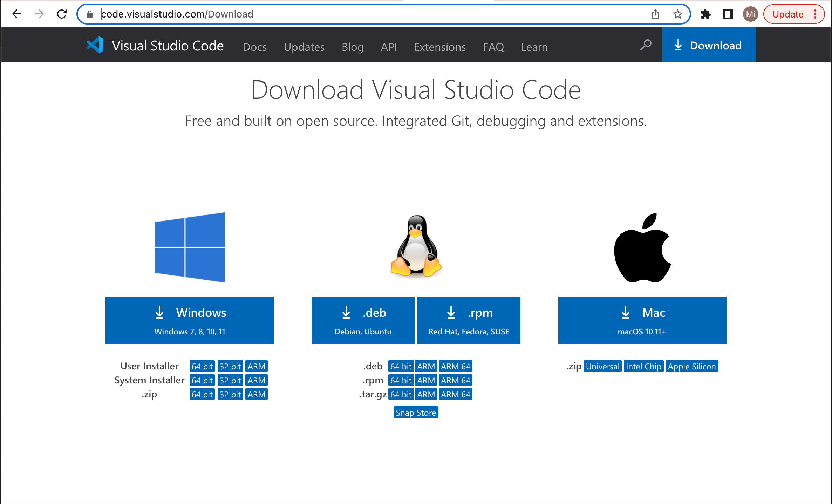Click the Windows logo image
The image size is (832, 504).
190,247
